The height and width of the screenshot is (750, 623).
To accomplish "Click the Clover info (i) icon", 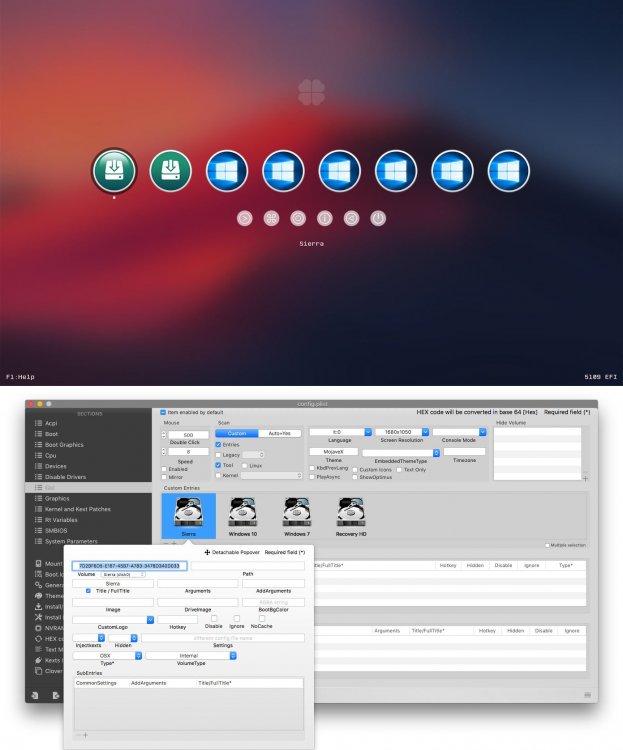I will 325,219.
